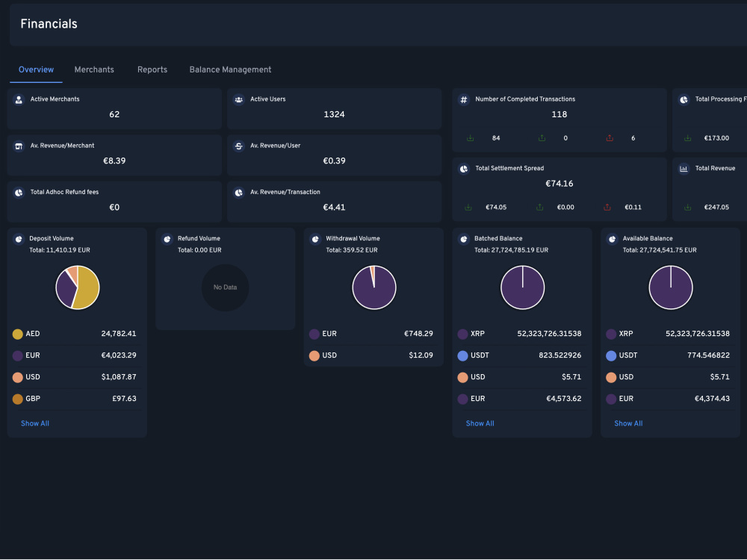The width and height of the screenshot is (747, 560).
Task: Click the green upload icon beside 0 transactions
Action: tap(542, 138)
